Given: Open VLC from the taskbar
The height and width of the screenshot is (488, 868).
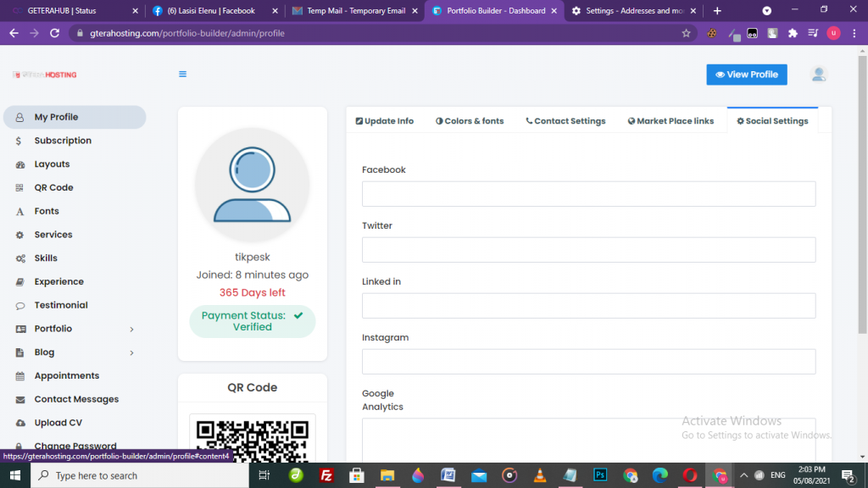Looking at the screenshot, I should coord(540,475).
